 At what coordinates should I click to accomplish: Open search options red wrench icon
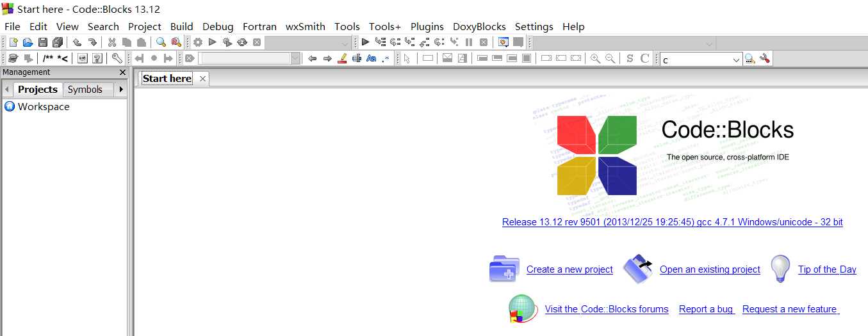(x=764, y=58)
